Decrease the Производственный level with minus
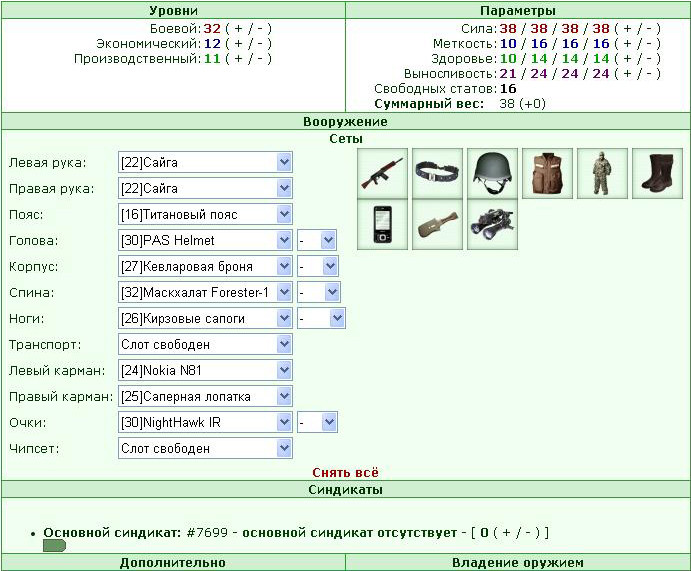The height and width of the screenshot is (571, 691). tap(260, 59)
